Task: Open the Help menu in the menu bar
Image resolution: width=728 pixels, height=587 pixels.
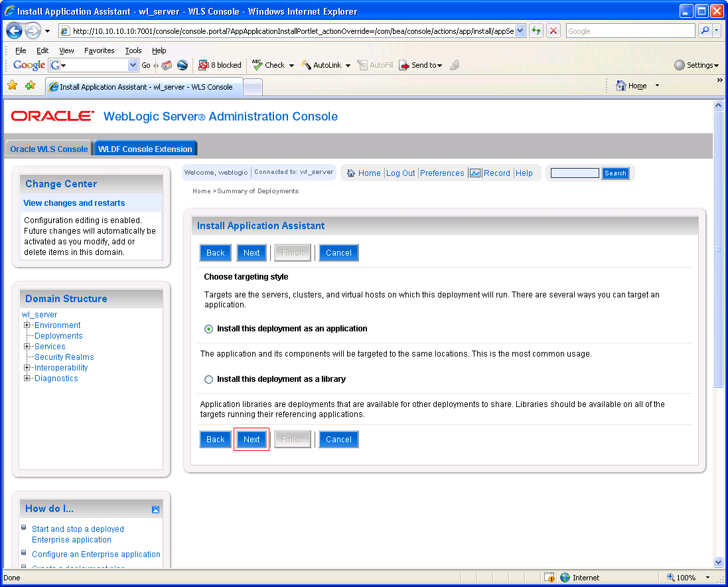Action: click(x=159, y=50)
